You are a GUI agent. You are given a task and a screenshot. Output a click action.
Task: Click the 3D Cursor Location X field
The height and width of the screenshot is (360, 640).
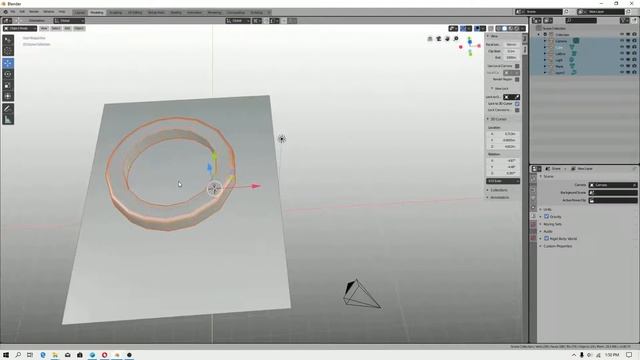(503, 134)
